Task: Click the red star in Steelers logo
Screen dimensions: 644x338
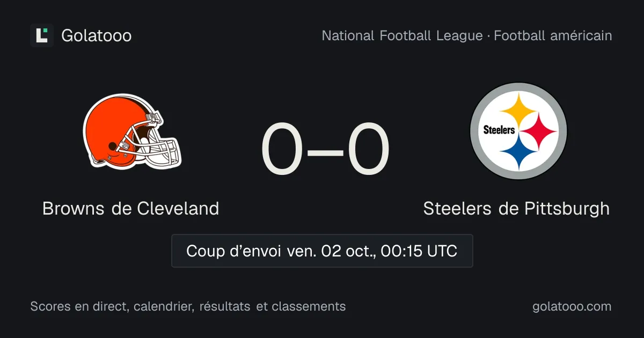Action: pyautogui.click(x=539, y=131)
